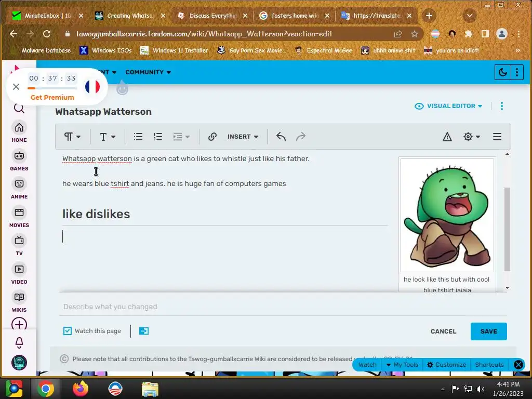Insert a numbered list

click(x=158, y=137)
